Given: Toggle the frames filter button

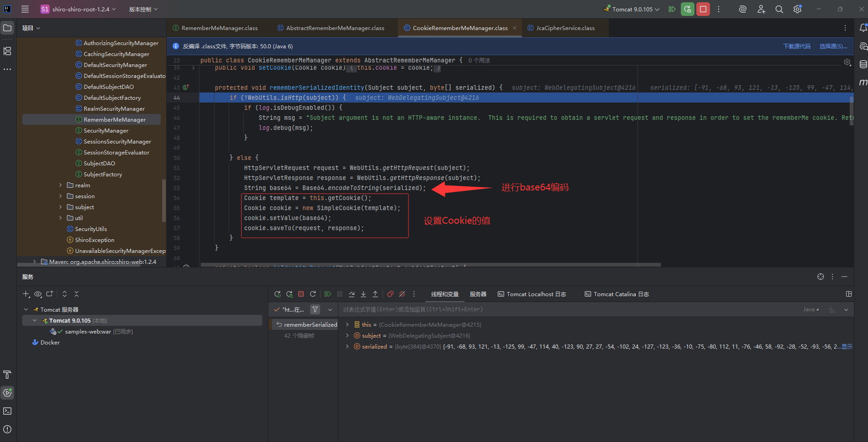Looking at the screenshot, I should (315, 310).
